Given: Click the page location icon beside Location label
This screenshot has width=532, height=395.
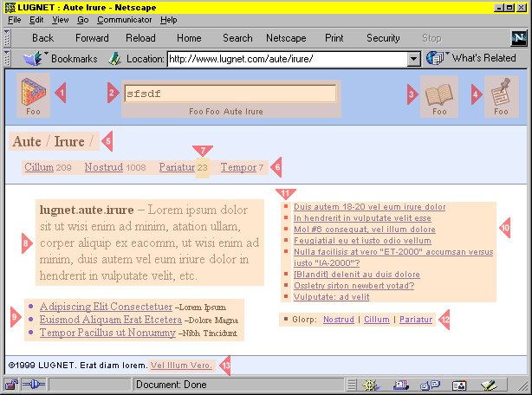Looking at the screenshot, I should (114, 59).
